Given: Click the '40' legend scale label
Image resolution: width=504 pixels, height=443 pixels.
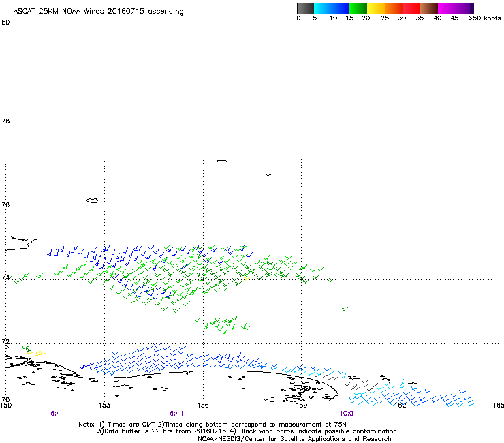Looking at the screenshot, I should click(437, 18).
